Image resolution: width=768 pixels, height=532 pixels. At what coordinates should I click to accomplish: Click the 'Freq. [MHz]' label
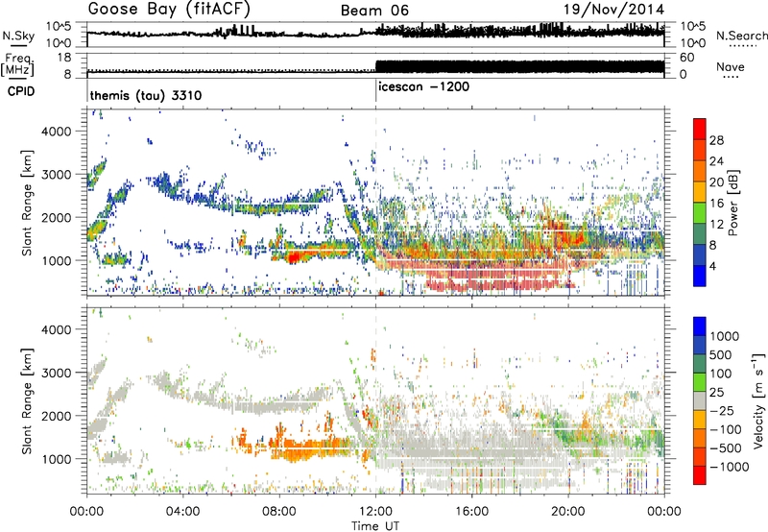(17, 65)
